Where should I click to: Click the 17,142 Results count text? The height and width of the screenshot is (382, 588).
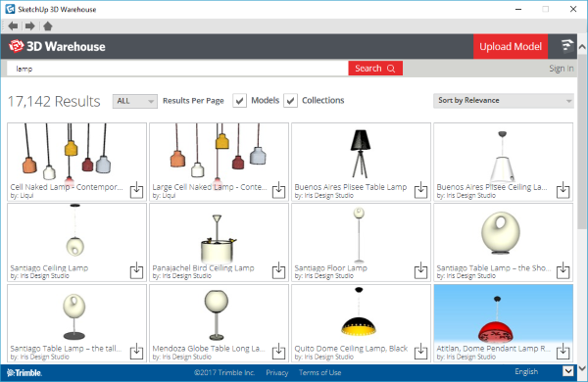[x=54, y=101]
